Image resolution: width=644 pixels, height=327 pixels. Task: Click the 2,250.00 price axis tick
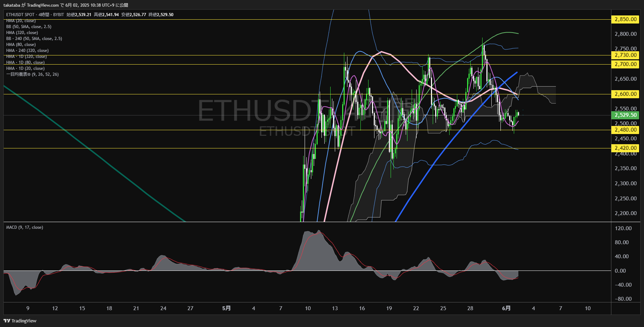625,199
